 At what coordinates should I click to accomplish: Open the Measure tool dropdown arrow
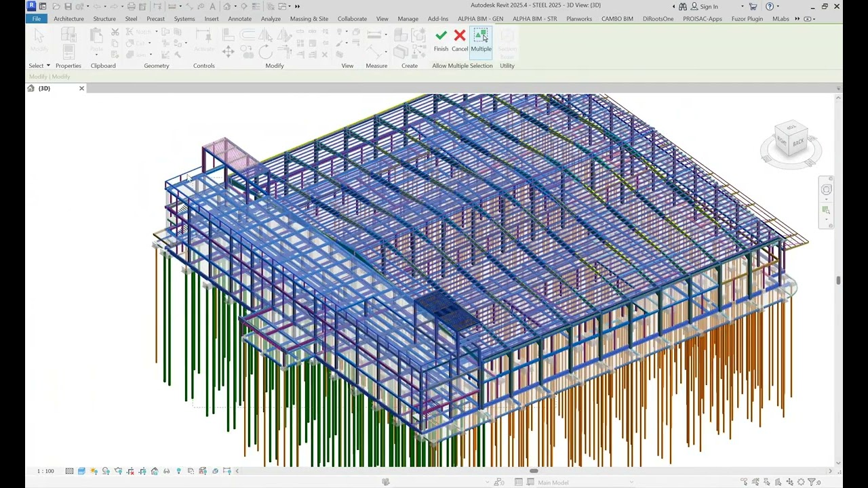386,35
